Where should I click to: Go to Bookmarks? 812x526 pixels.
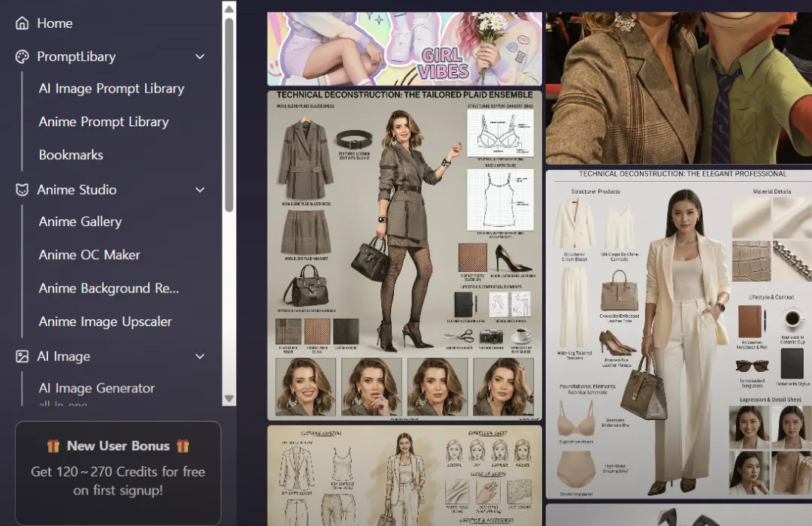pyautogui.click(x=71, y=155)
